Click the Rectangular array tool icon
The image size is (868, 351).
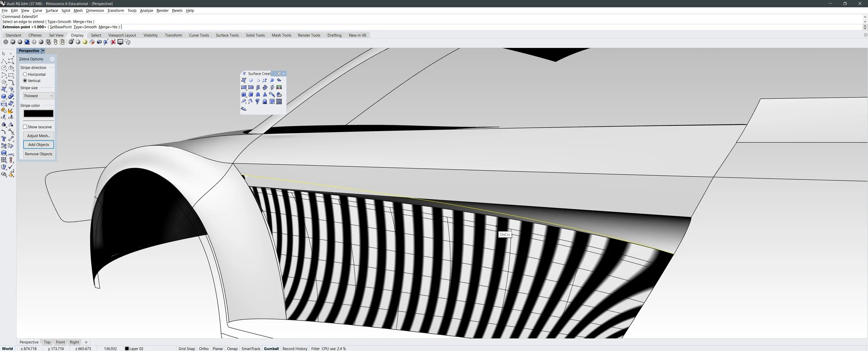pyautogui.click(x=4, y=160)
